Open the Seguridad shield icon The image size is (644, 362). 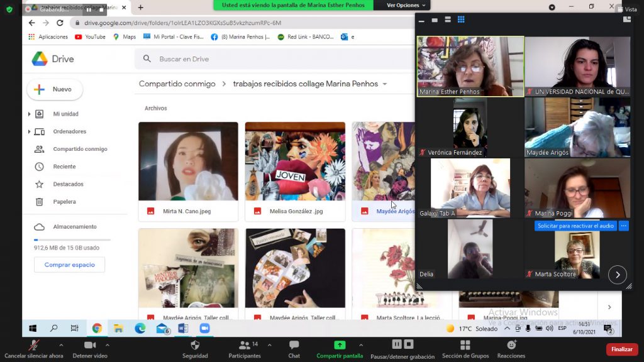195,346
